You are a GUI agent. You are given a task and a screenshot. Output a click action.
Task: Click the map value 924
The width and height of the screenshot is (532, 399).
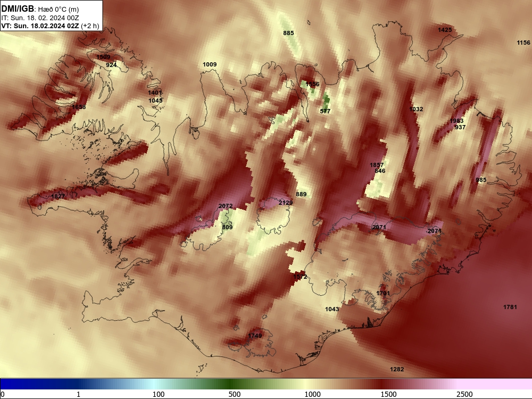tap(111, 65)
